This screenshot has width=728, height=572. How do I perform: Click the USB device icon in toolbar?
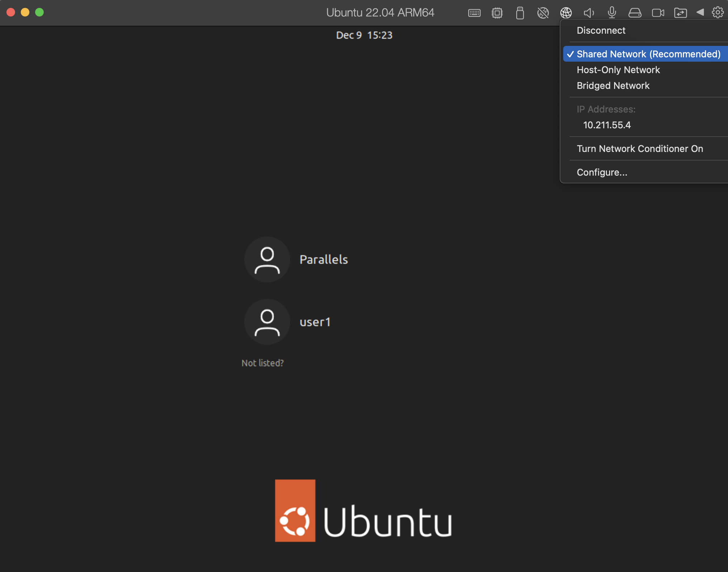pyautogui.click(x=520, y=13)
